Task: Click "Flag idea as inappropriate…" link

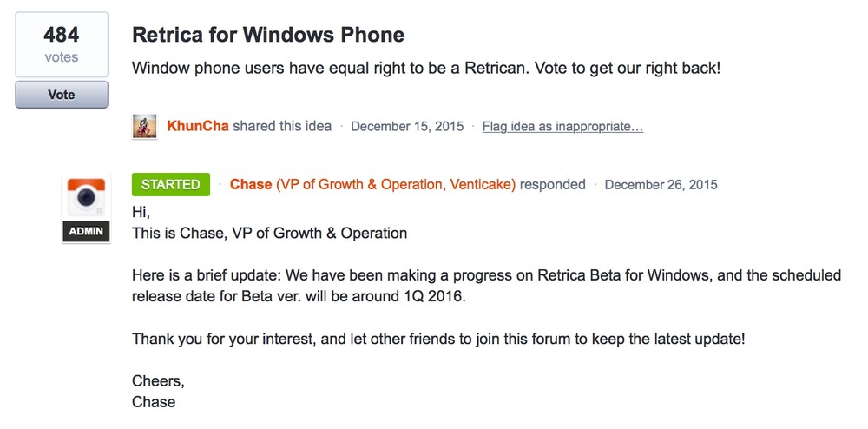Action: pos(562,127)
